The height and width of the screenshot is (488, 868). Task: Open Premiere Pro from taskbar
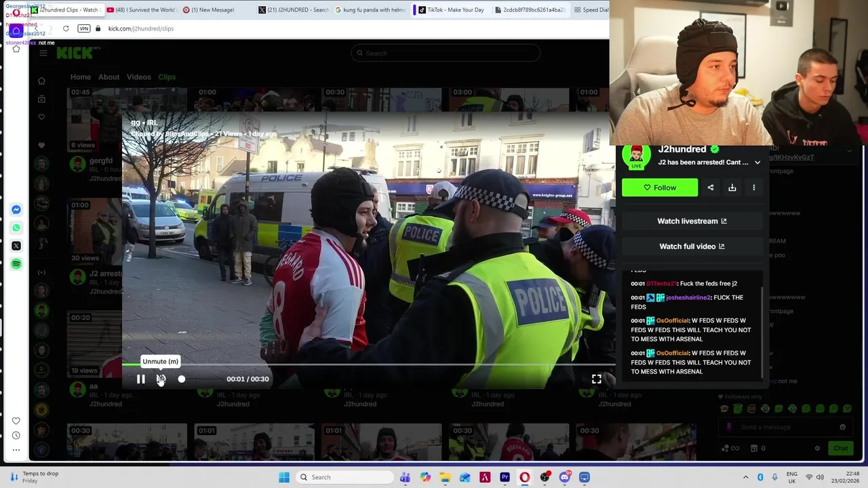pyautogui.click(x=505, y=477)
